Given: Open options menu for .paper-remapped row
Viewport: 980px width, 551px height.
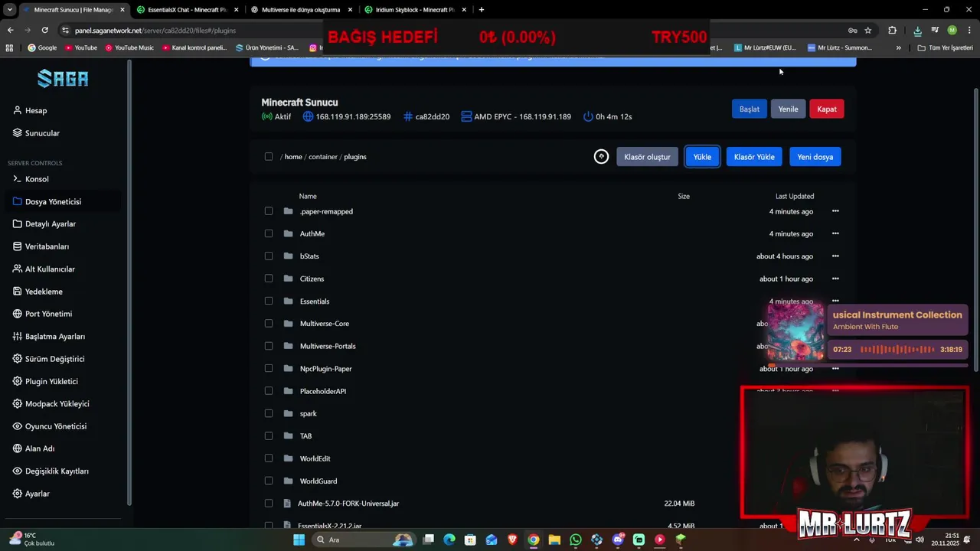Looking at the screenshot, I should click(x=835, y=211).
